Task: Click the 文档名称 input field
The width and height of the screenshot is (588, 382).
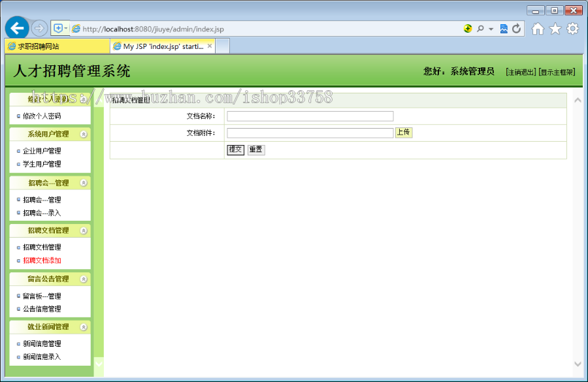Action: coord(310,116)
